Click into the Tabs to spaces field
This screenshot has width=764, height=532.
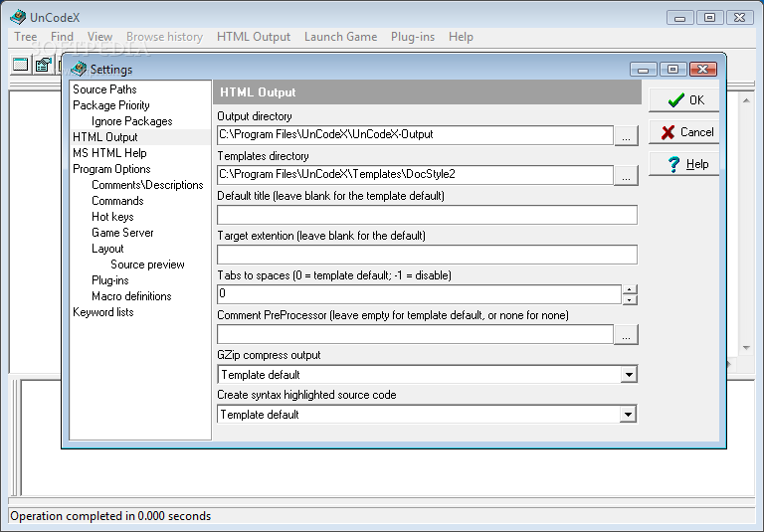tap(419, 294)
